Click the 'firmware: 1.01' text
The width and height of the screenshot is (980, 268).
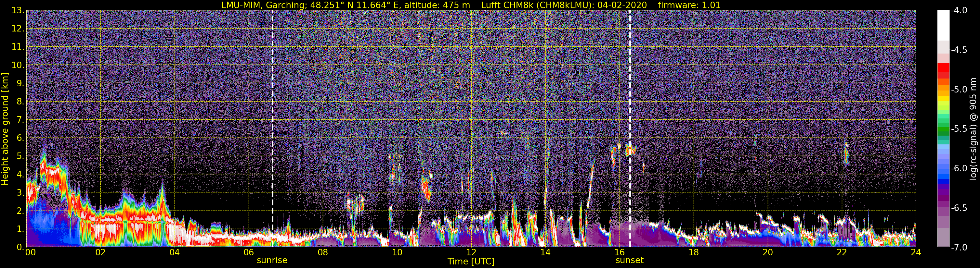click(689, 5)
